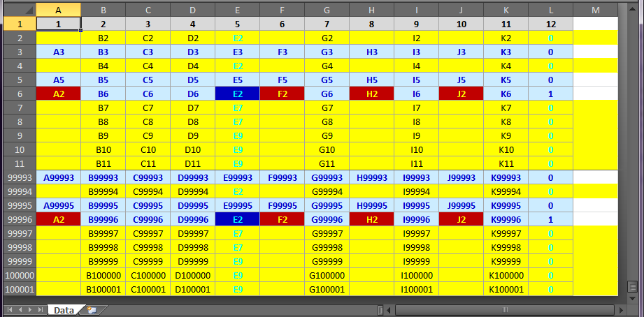The width and height of the screenshot is (644, 317).
Task: Go to the previous sheet tab
Action: click(x=20, y=309)
